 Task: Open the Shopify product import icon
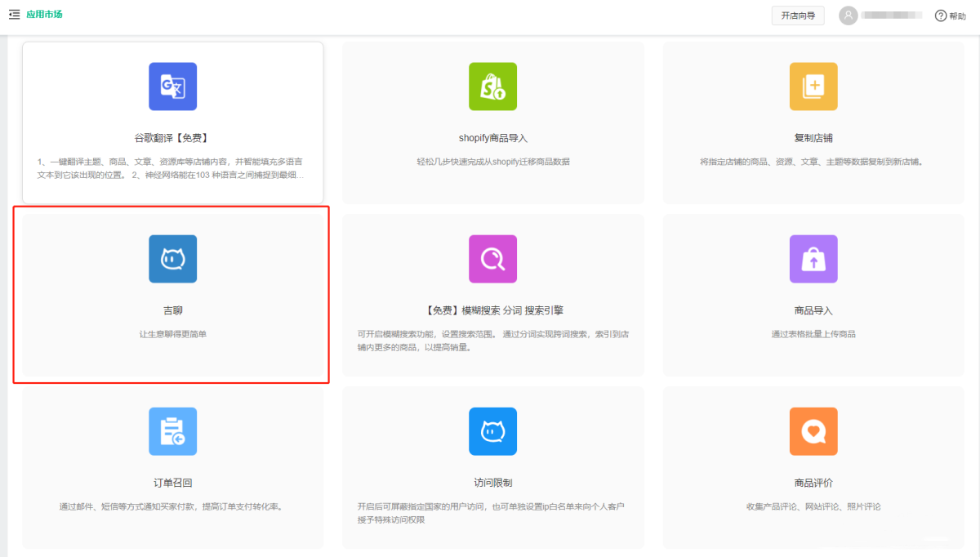(x=492, y=87)
